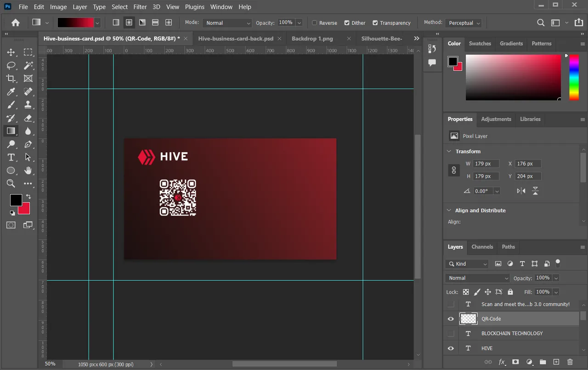Image resolution: width=588 pixels, height=370 pixels.
Task: Uncheck the Transparency checkbox
Action: [x=375, y=23]
